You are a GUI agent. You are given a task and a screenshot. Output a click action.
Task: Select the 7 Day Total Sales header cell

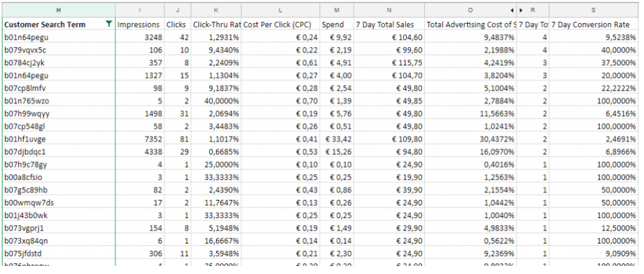(x=389, y=24)
